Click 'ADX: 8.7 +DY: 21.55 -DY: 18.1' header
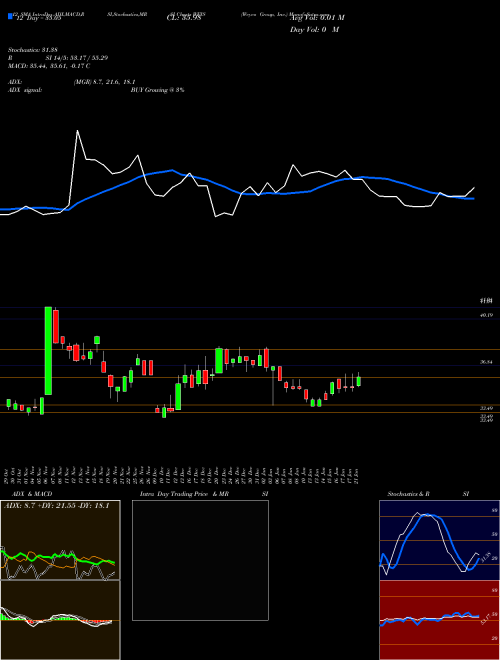This screenshot has width=500, height=660. 56,506
